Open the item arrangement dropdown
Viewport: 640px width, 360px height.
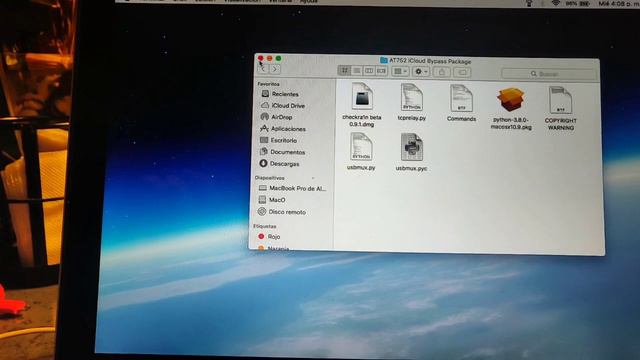pos(400,72)
